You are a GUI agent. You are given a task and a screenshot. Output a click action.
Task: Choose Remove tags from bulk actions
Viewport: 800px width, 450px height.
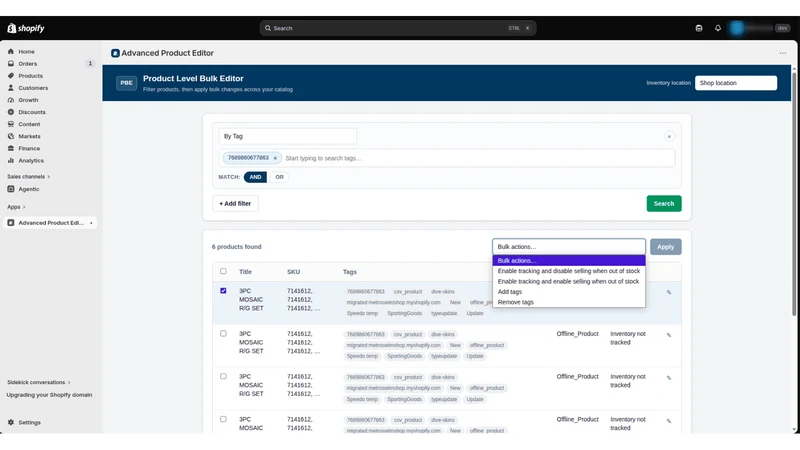(568, 302)
